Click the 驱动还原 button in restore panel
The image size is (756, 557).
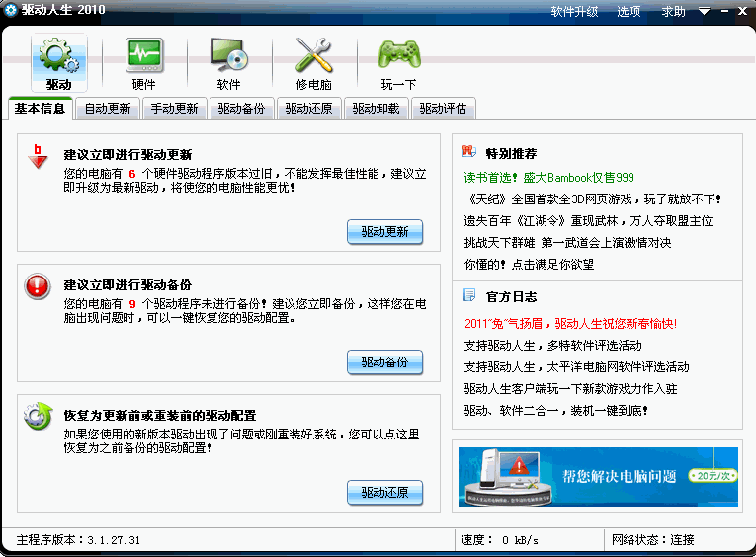click(x=384, y=492)
